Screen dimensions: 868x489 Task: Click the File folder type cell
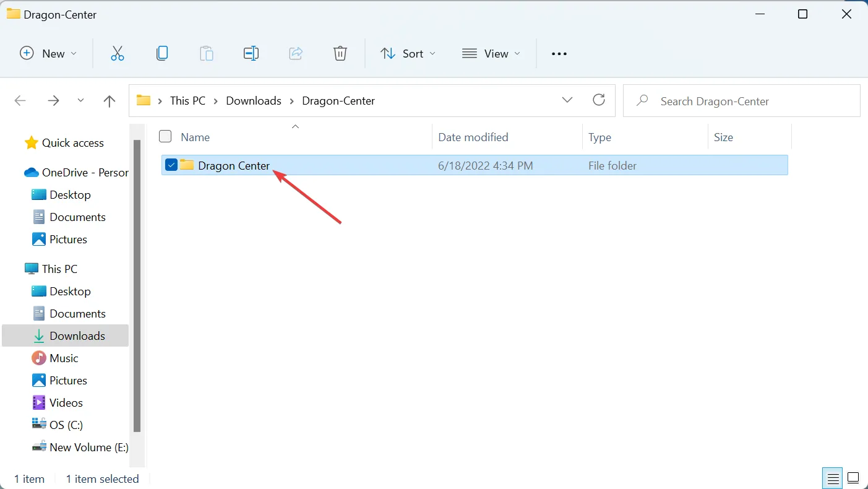point(612,166)
